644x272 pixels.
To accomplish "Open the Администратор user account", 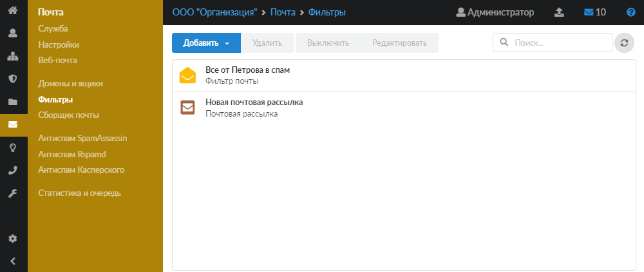I will pos(495,12).
